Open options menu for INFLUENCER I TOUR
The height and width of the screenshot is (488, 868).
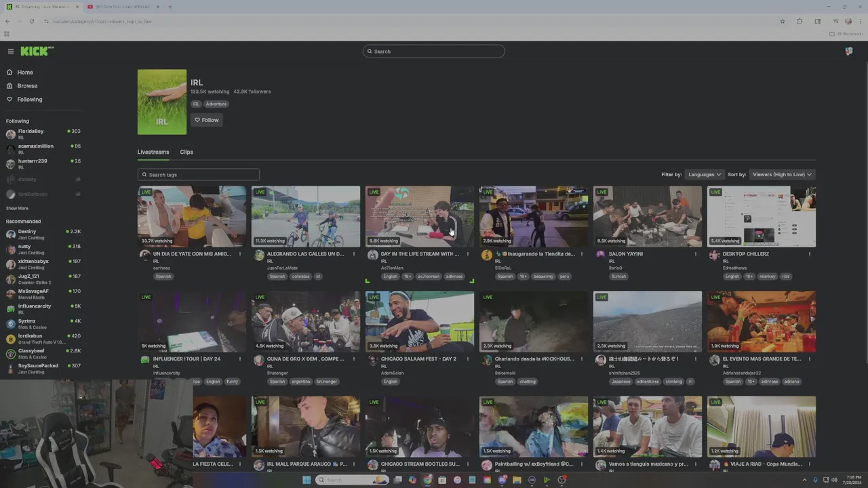click(240, 359)
